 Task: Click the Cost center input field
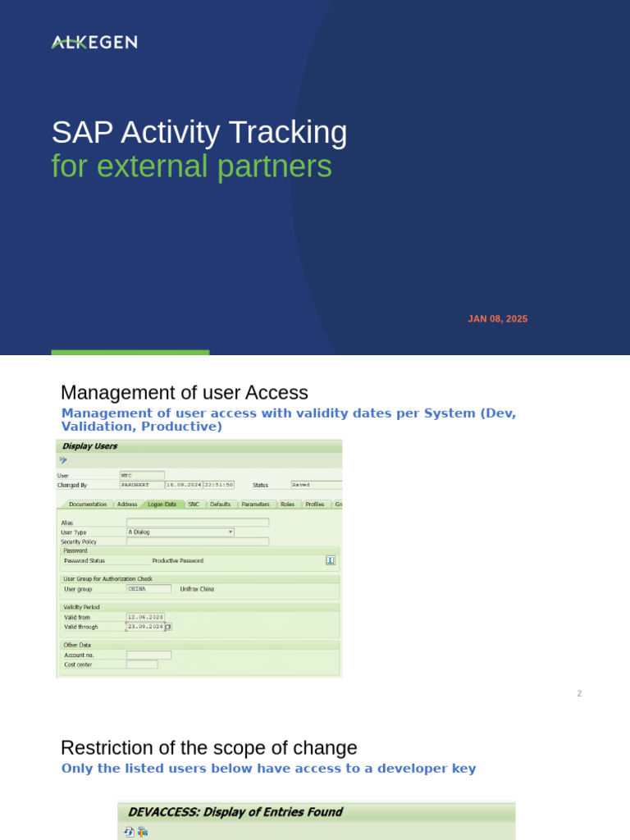pos(142,664)
